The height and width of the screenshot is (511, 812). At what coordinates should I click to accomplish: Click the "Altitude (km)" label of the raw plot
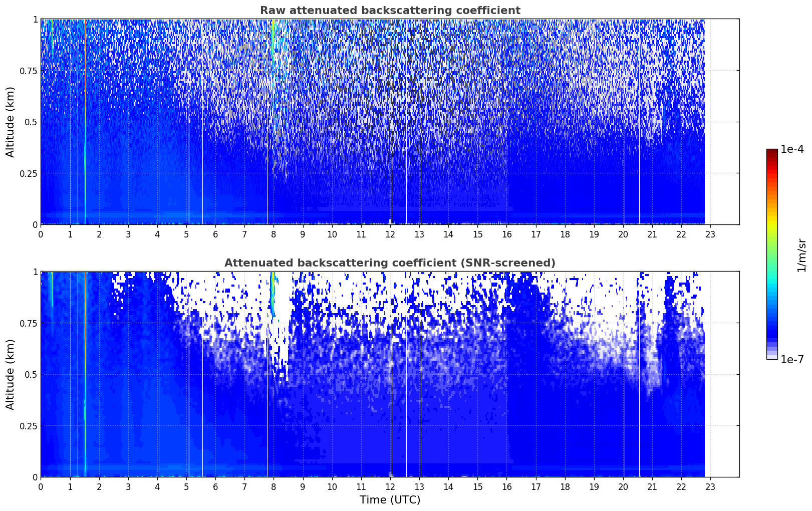[11, 122]
